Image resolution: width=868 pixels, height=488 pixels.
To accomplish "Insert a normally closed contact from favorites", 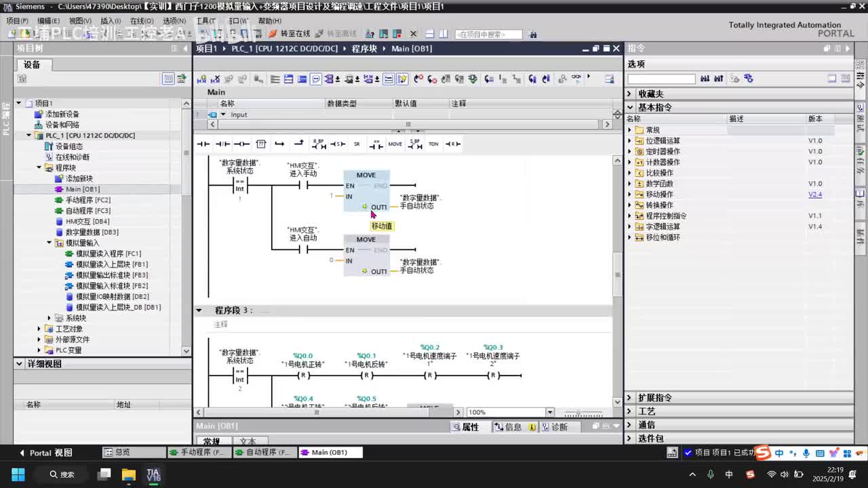I will coord(222,144).
